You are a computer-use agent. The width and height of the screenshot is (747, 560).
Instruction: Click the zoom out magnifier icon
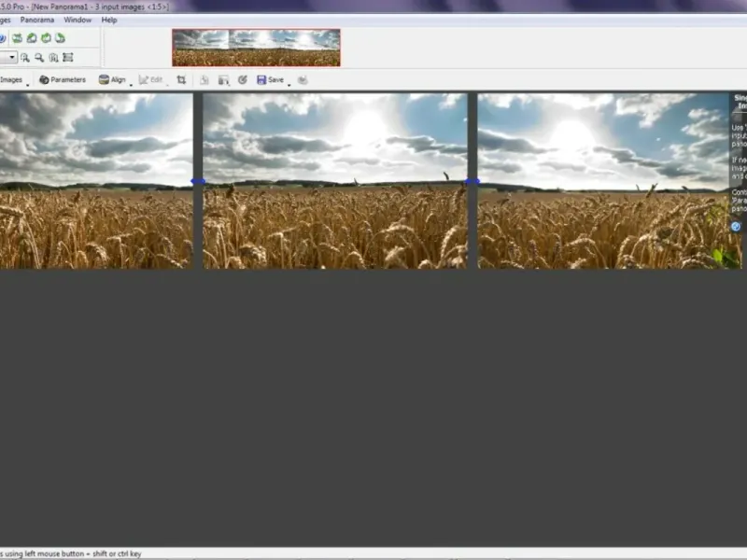click(39, 58)
